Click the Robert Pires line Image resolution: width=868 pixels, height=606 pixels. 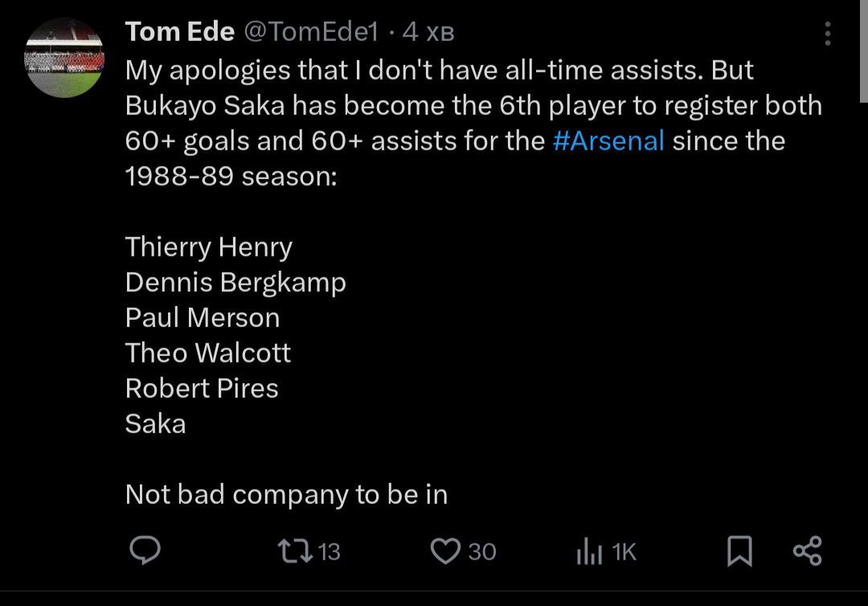coord(202,388)
